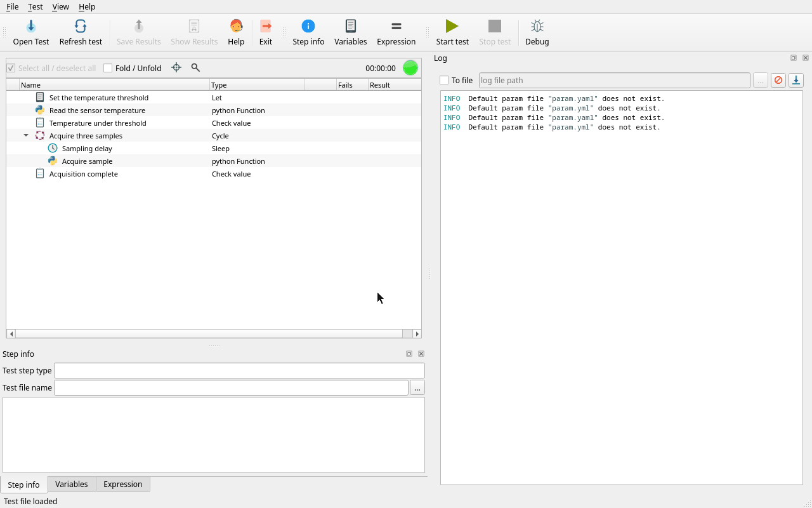Close the Step info panel
Screen dimensions: 812x508
(x=421, y=354)
